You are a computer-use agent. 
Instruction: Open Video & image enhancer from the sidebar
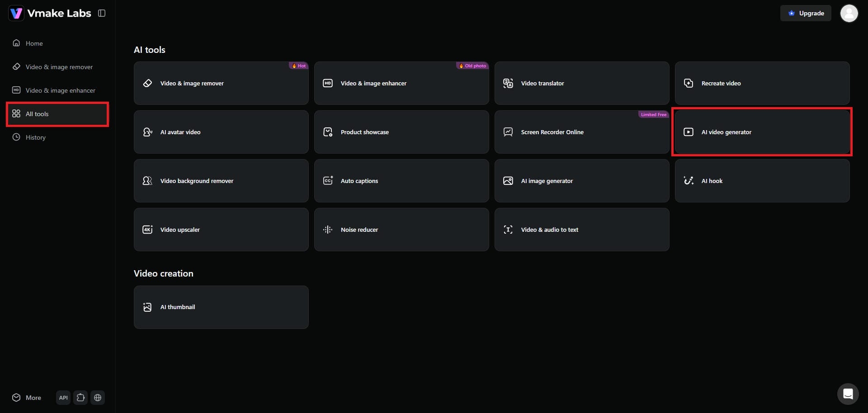coord(57,90)
